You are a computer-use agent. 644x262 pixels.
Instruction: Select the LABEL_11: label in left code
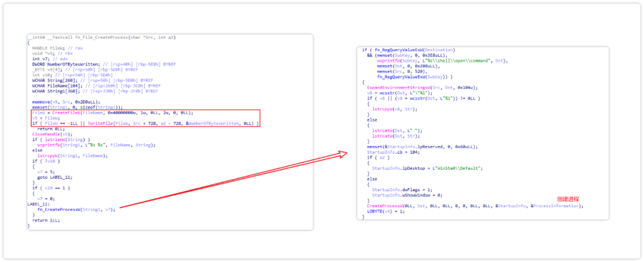point(39,204)
